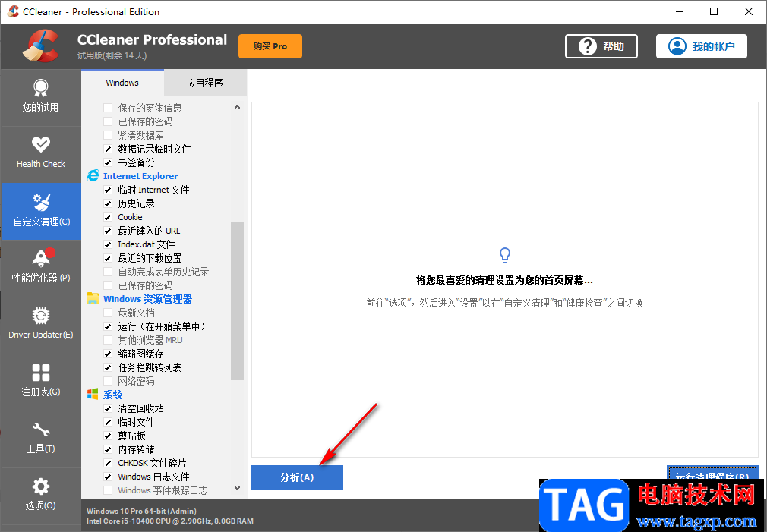767x532 pixels.
Task: Toggle Index.dat 文件 checkbox
Action: point(108,244)
